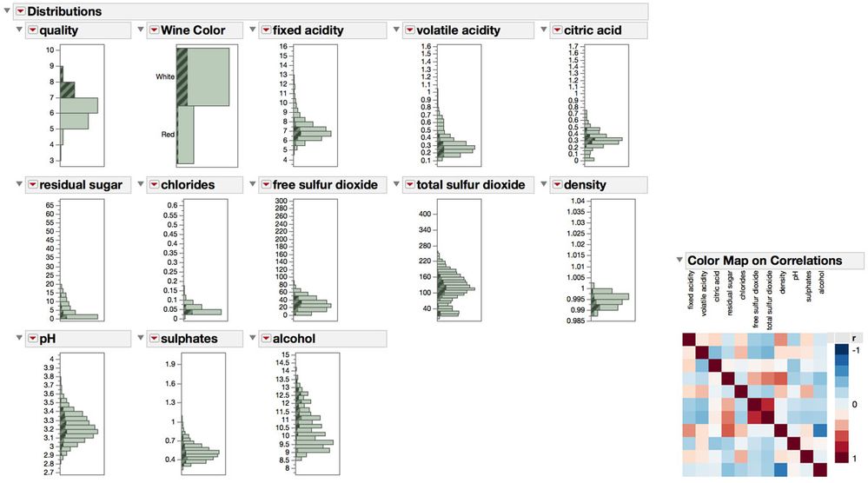This screenshot has width=868, height=483.
Task: Open fixed acidity red triangle menu
Action: [264, 30]
